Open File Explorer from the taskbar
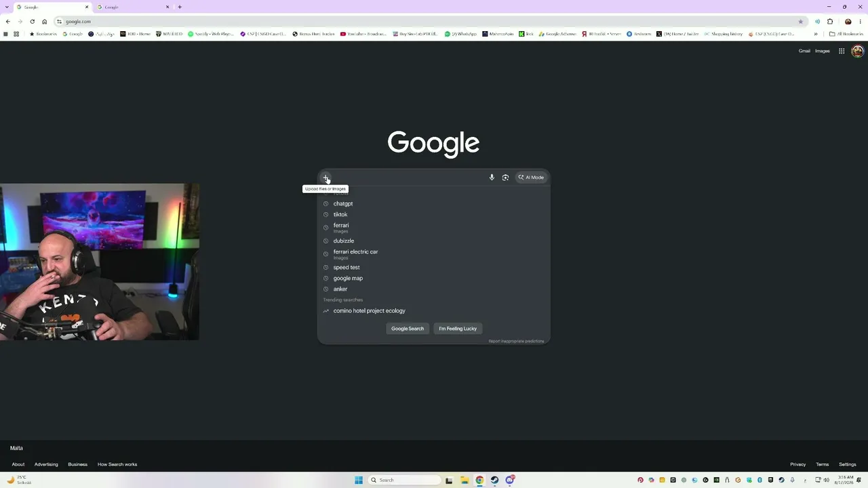The image size is (868, 488). click(x=464, y=480)
